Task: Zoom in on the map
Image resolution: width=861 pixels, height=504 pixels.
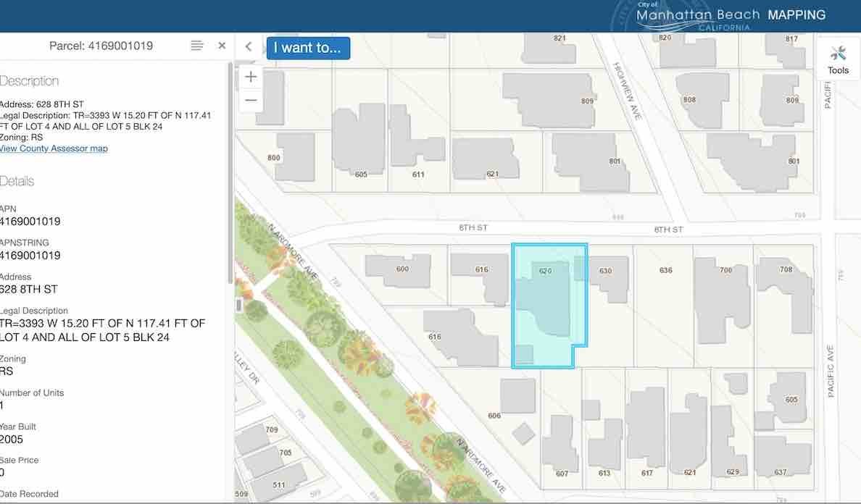Action: pos(251,77)
